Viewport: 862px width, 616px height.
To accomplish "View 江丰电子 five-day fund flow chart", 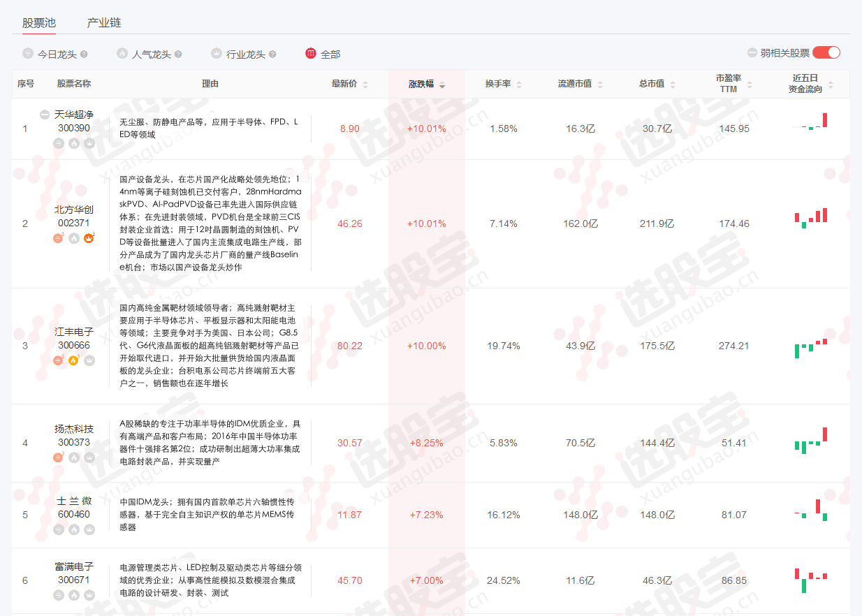I will click(811, 348).
